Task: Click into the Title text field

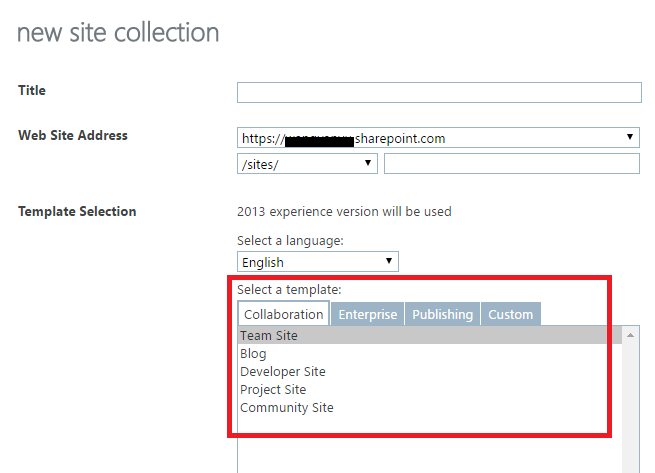Action: pyautogui.click(x=439, y=92)
